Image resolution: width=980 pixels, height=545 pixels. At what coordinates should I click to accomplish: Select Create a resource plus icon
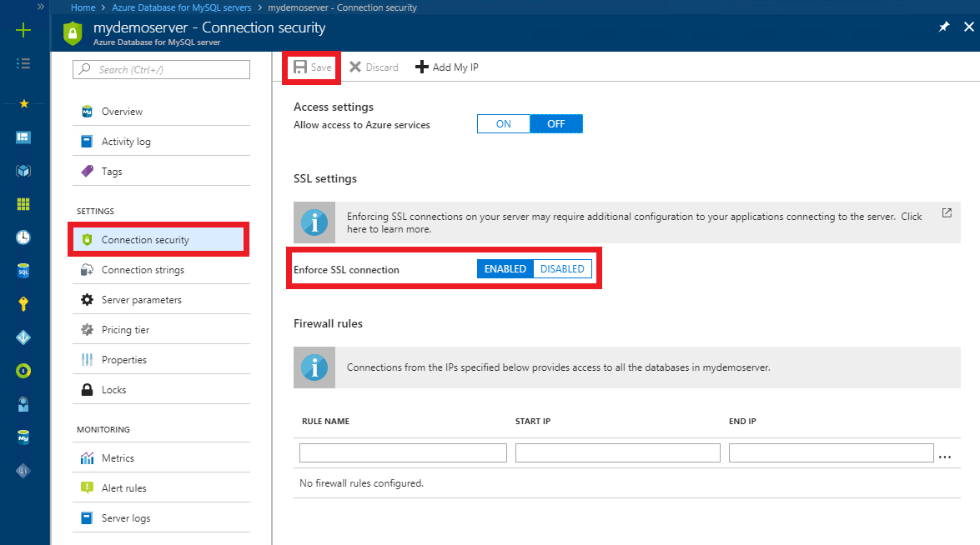pyautogui.click(x=23, y=29)
